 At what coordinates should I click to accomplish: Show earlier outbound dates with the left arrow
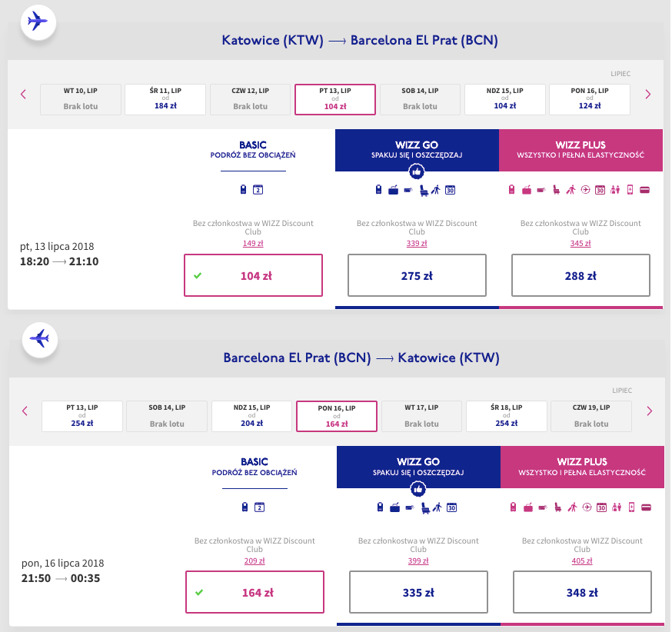(24, 95)
